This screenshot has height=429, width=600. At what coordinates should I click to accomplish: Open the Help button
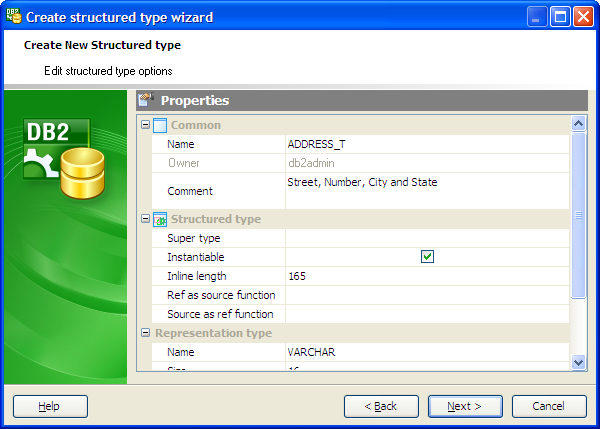tap(50, 406)
